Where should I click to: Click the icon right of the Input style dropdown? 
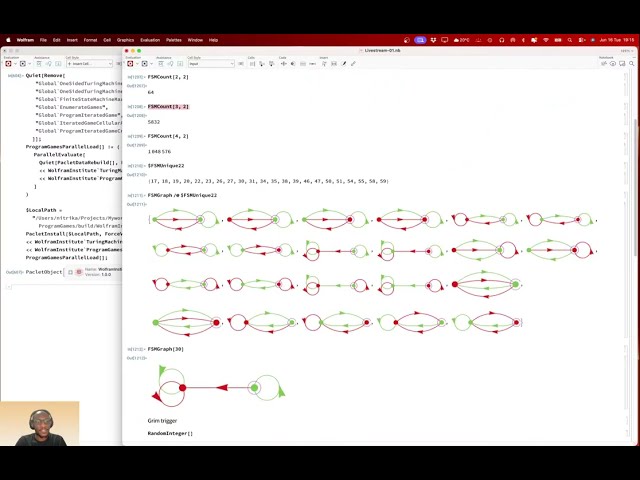tap(241, 64)
